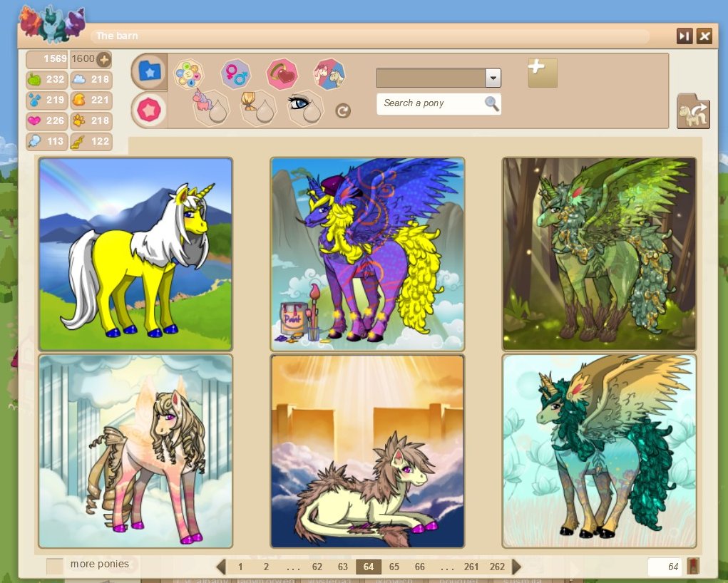Filter by pony breed pair icon
The width and height of the screenshot is (728, 583).
[x=329, y=74]
